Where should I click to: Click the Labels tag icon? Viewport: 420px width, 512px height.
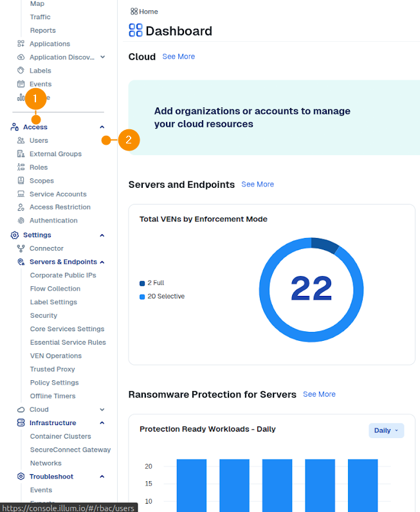21,71
